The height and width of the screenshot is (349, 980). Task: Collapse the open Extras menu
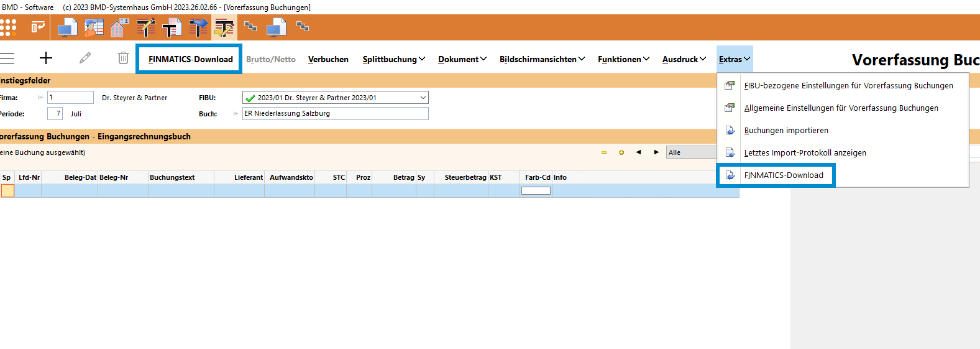coord(735,59)
